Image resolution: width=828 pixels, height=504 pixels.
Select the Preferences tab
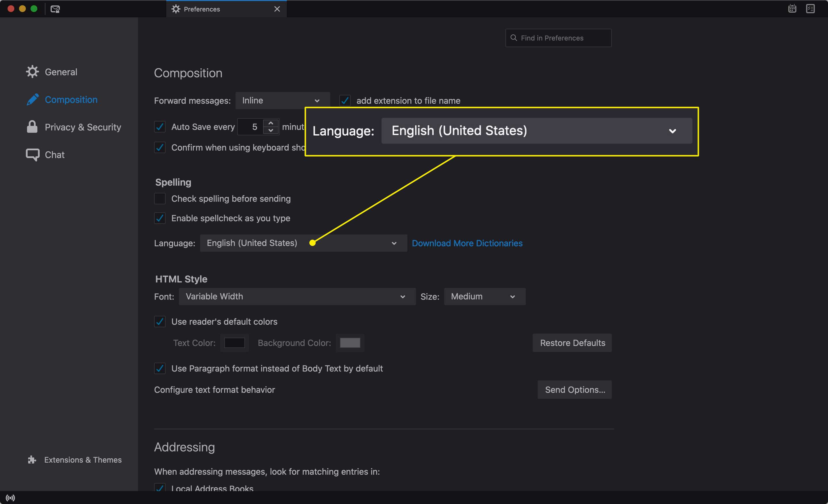pos(226,9)
